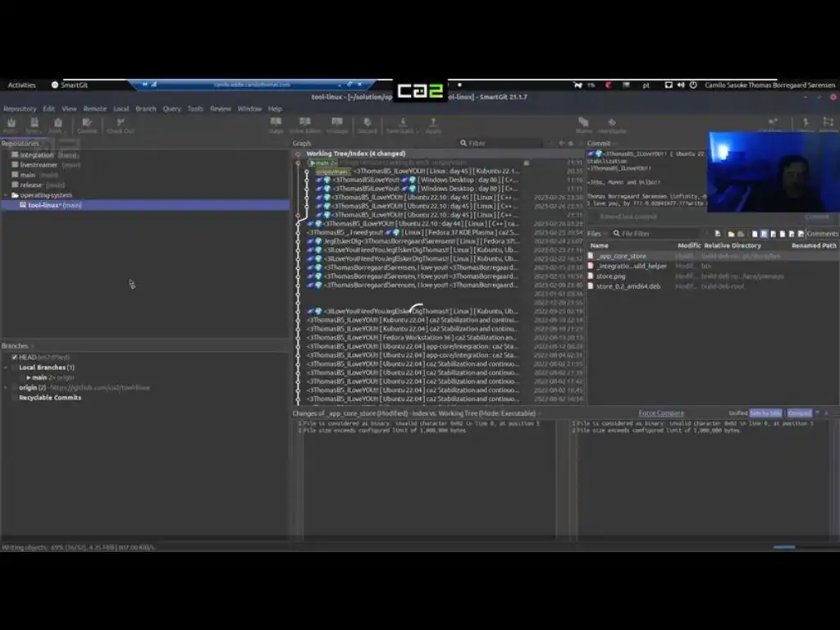Toggle the Compact diff option
The image size is (840, 630).
pos(799,413)
